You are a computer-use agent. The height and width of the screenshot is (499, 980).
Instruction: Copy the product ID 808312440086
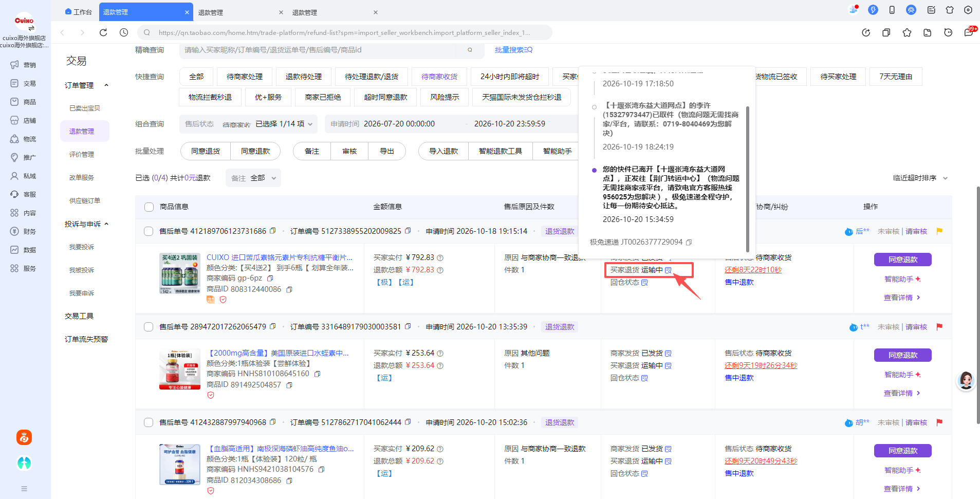pos(289,289)
